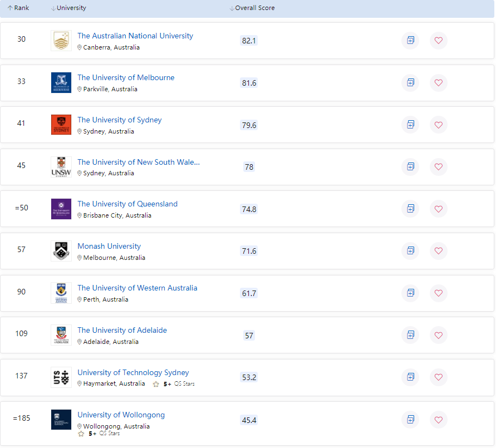The image size is (496, 448).
Task: Add University of Melbourne to compare list
Action: [410, 83]
